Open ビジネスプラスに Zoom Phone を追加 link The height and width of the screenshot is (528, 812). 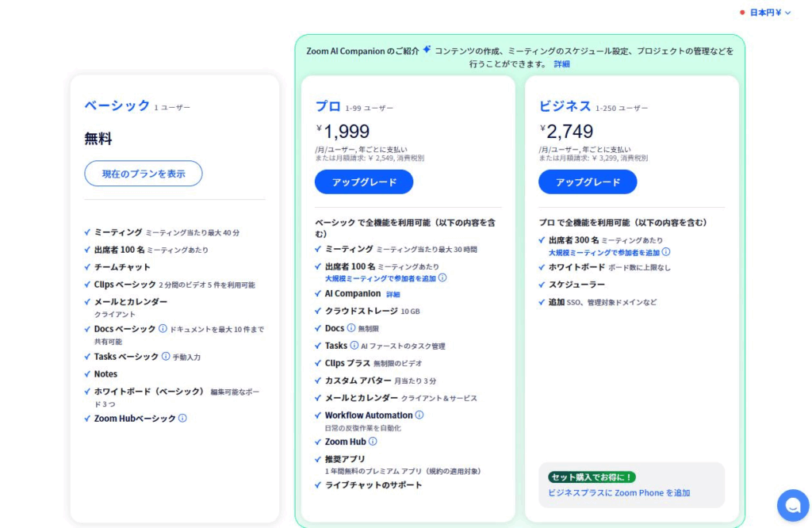click(619, 492)
